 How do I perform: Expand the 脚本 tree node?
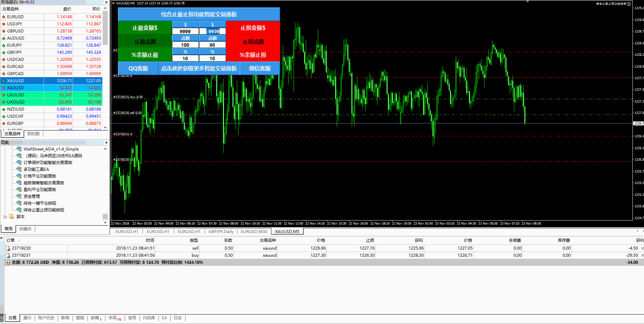point(5,217)
